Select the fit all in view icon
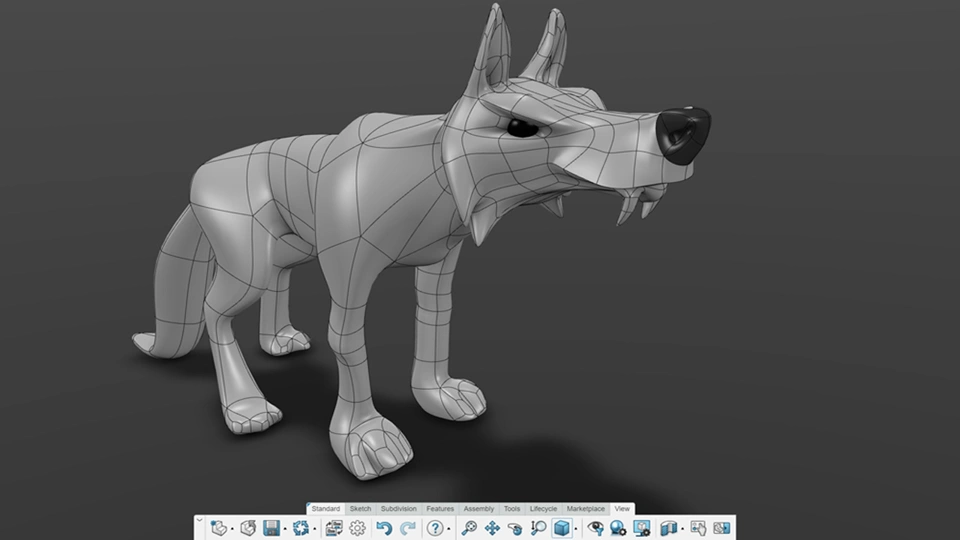 469,528
